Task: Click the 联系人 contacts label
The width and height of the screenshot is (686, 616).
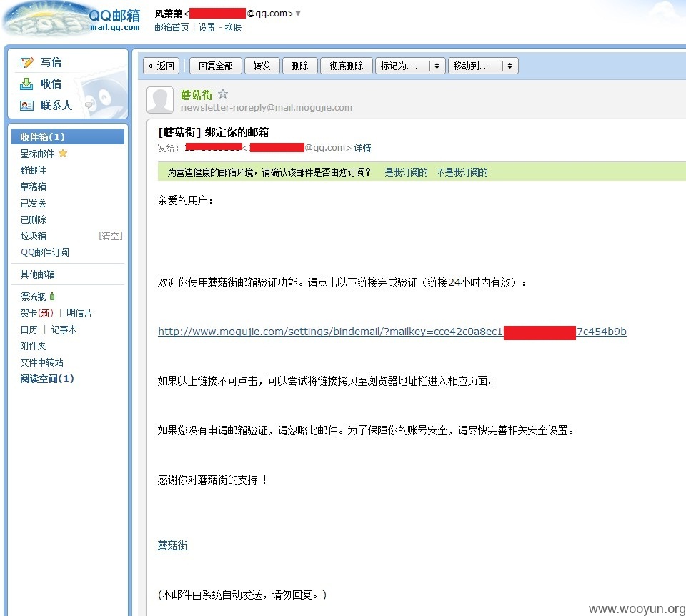Action: (56, 106)
